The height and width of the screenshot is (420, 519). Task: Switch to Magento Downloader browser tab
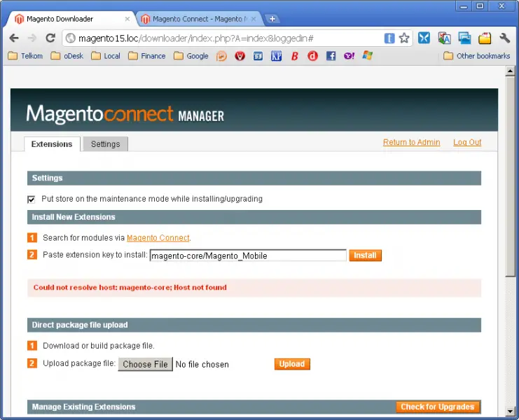click(69, 19)
